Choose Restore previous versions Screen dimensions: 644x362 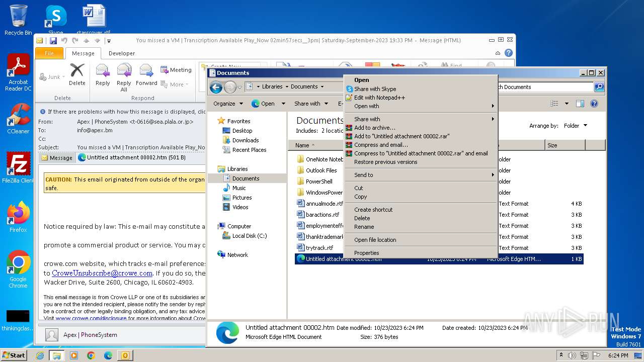[x=421, y=162]
